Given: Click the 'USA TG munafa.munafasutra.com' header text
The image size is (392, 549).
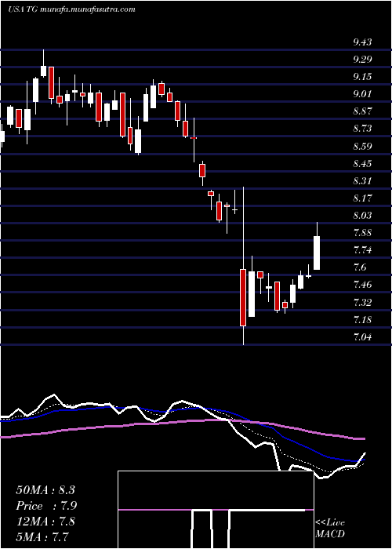Looking at the screenshot, I should point(71,9).
